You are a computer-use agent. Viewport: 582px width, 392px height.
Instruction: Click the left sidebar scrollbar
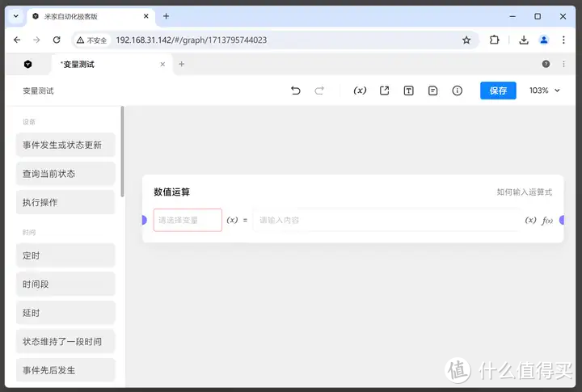click(122, 154)
